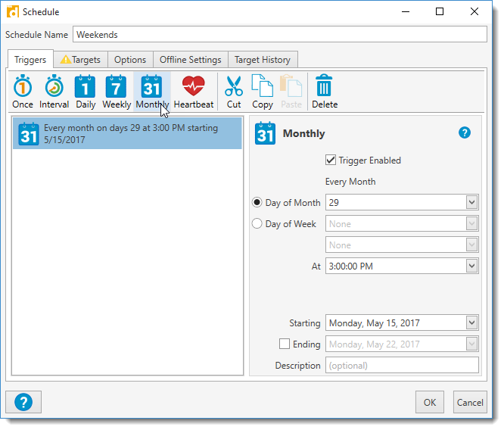Add a Daily trigger
The image size is (504, 430).
point(86,92)
